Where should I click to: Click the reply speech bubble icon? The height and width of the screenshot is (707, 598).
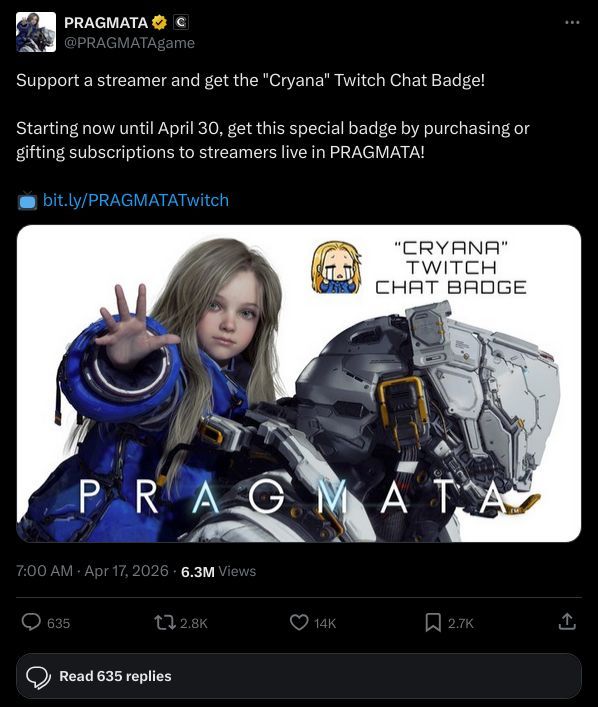31,622
